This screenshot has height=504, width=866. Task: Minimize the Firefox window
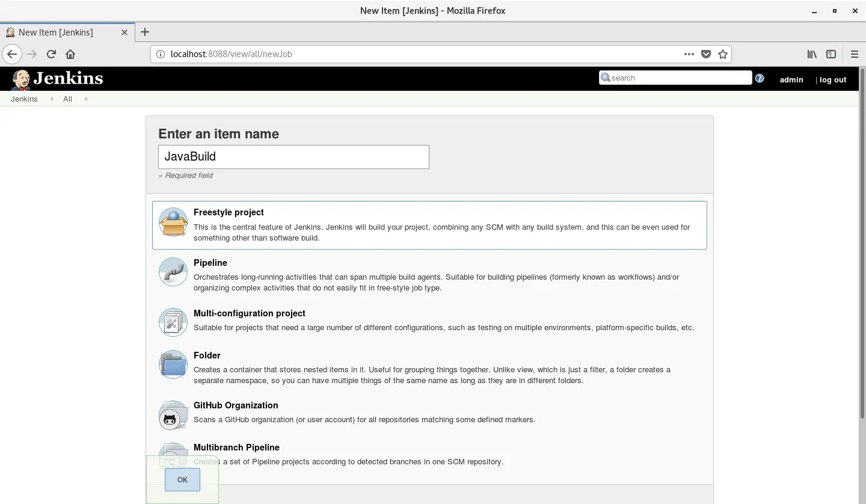[815, 11]
